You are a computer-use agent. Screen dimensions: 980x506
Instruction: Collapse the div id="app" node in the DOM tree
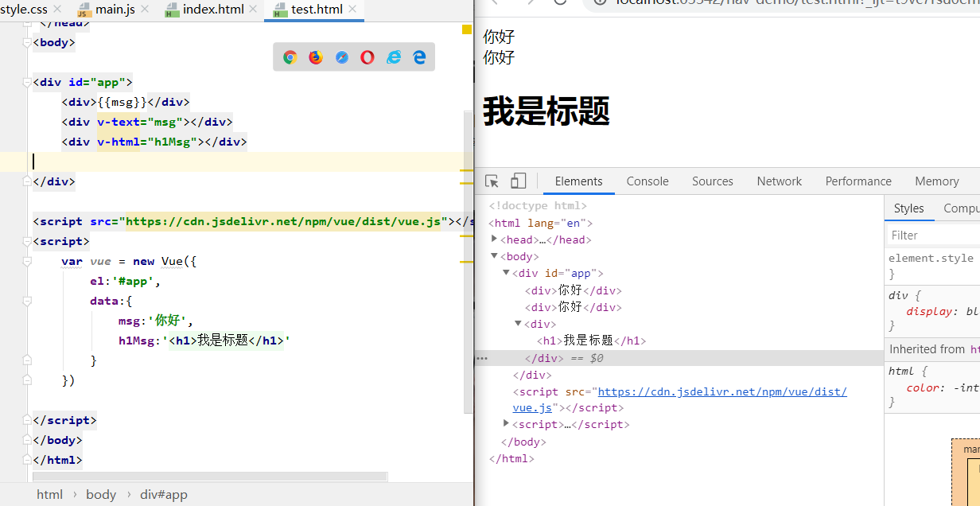pos(506,273)
